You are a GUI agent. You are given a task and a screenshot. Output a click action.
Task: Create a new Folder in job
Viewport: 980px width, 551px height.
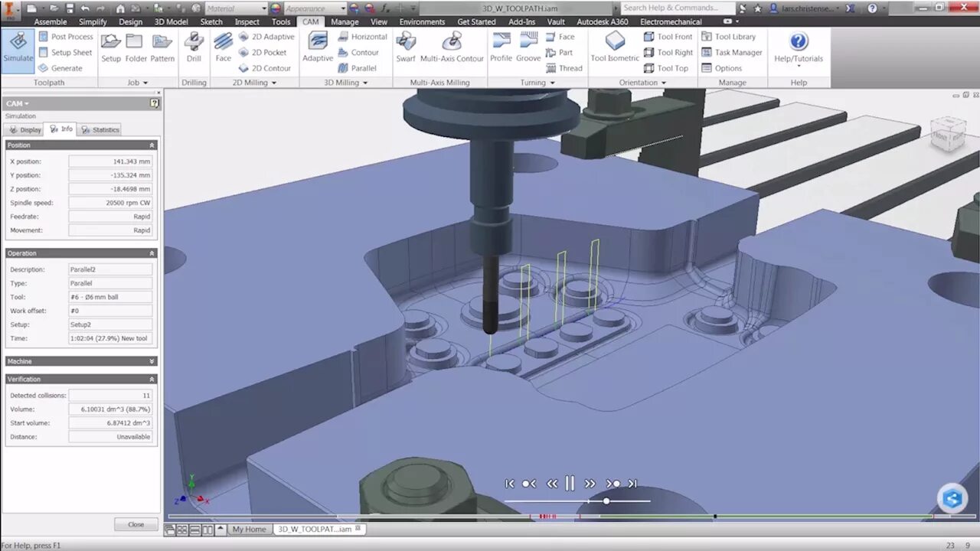(136, 48)
